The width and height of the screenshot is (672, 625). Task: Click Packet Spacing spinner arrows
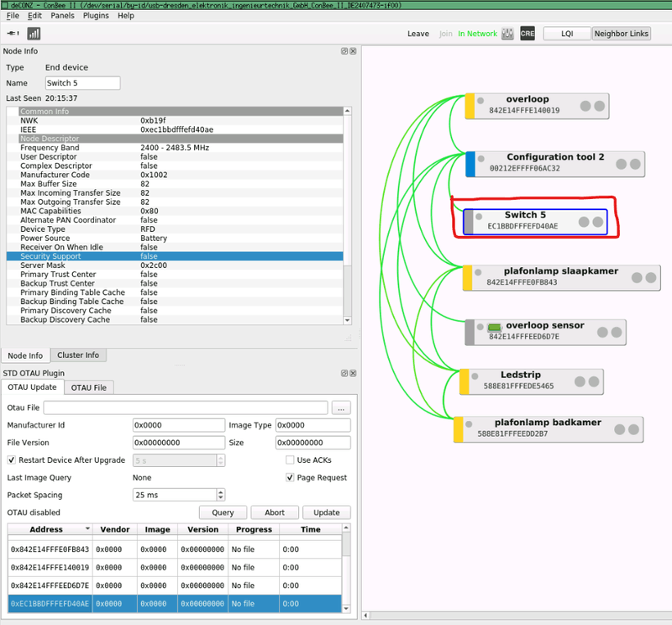[x=221, y=495]
